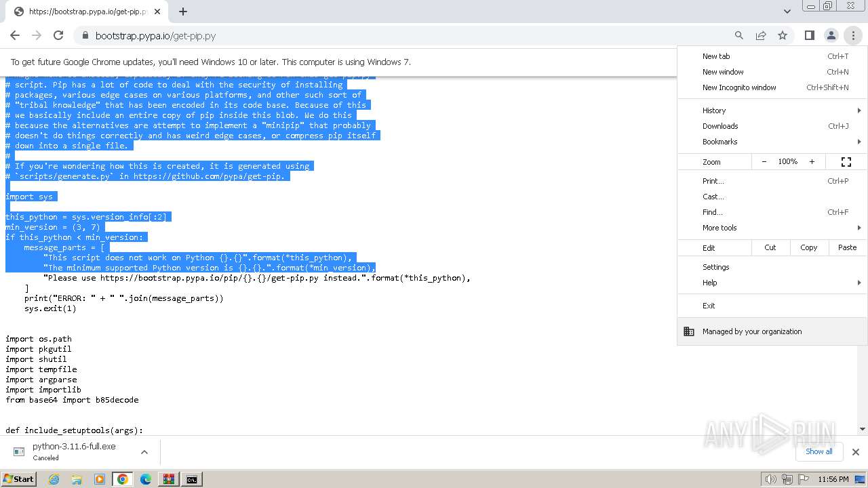Click Cut in the Edit row

(770, 247)
